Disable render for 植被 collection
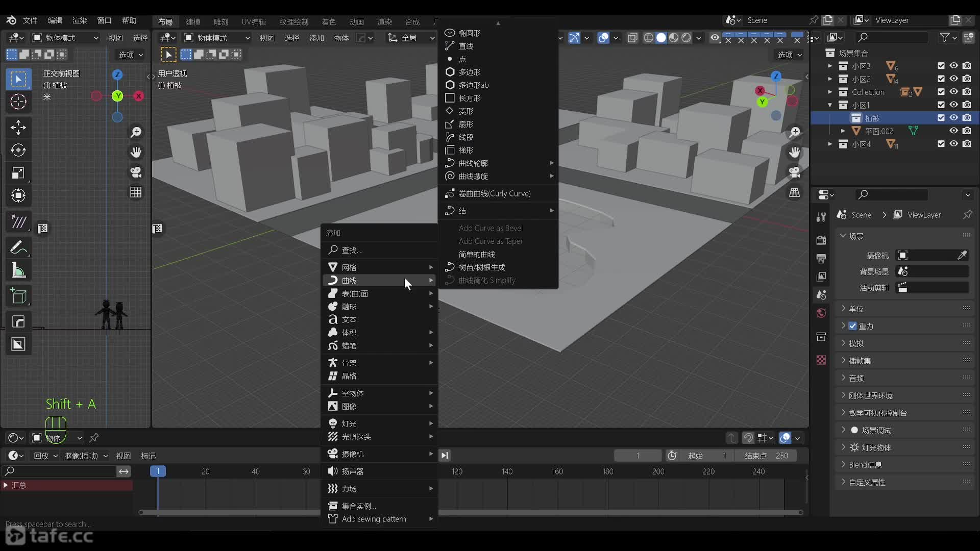Image resolution: width=980 pixels, height=551 pixels. pyautogui.click(x=967, y=118)
